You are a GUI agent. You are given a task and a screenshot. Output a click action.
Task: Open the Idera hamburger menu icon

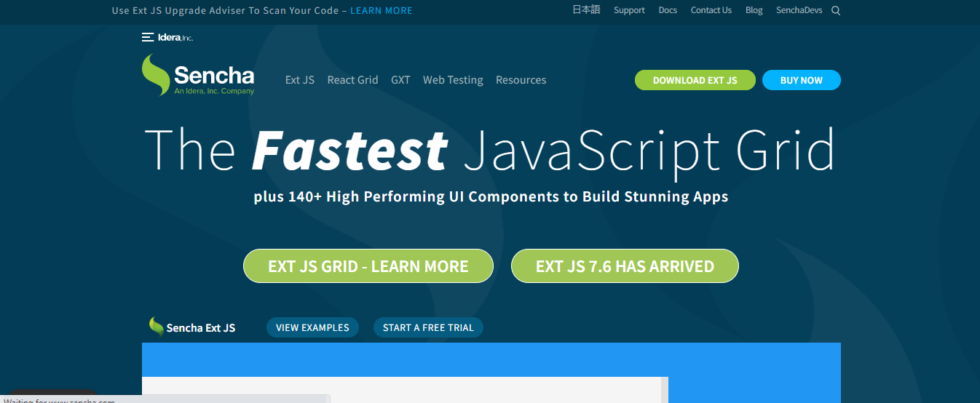tap(148, 37)
